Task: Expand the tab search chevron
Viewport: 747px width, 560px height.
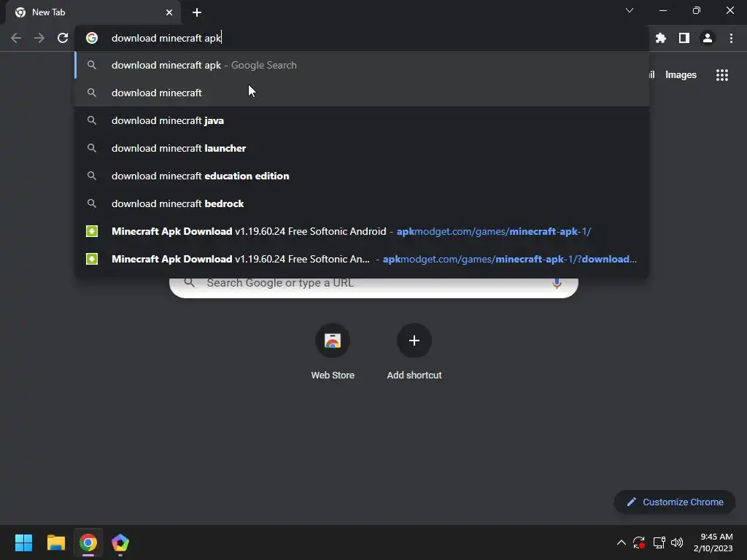Action: [x=630, y=10]
